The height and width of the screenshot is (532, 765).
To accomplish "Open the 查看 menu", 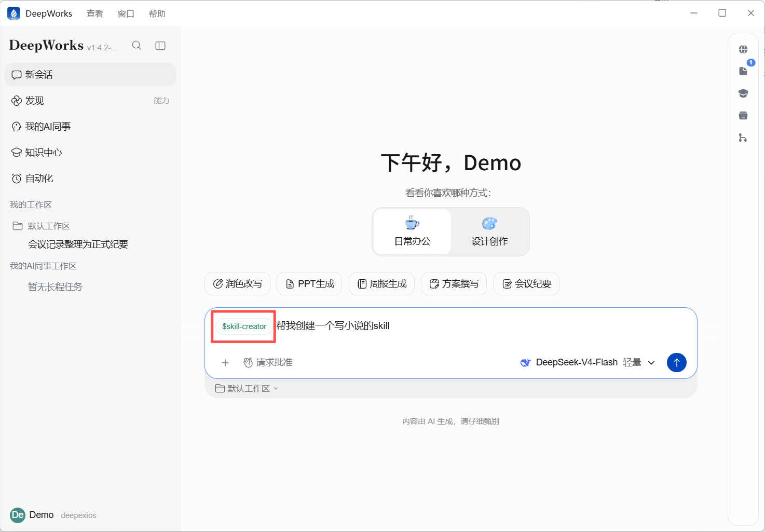I will point(94,13).
